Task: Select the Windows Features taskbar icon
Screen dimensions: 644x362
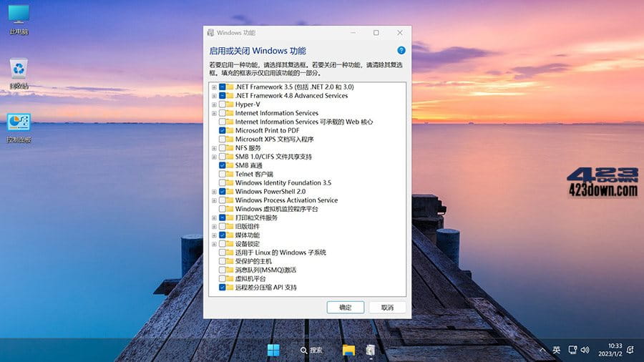Action: (371, 350)
